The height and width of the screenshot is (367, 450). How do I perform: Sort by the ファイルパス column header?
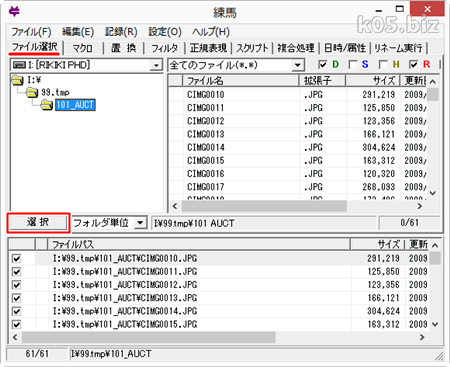199,244
